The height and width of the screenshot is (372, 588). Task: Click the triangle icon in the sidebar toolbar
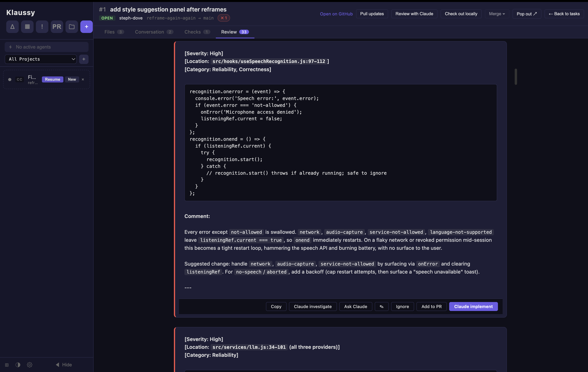coord(12,27)
